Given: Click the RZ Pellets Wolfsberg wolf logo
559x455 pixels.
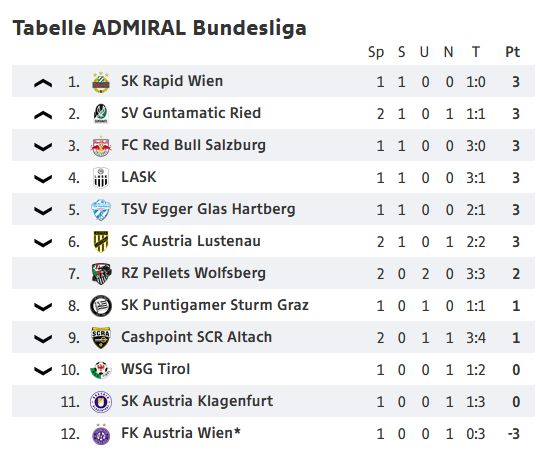Looking at the screenshot, I should [101, 273].
